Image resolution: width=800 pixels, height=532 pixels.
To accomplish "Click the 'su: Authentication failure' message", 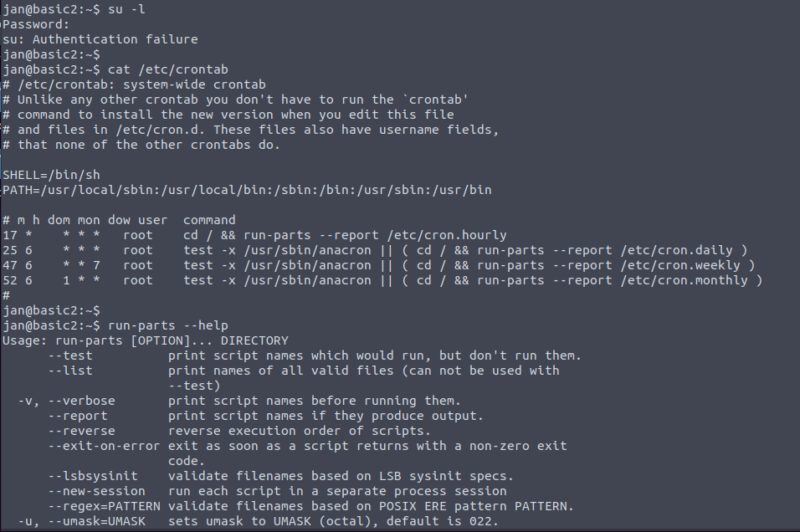I will 100,39.
